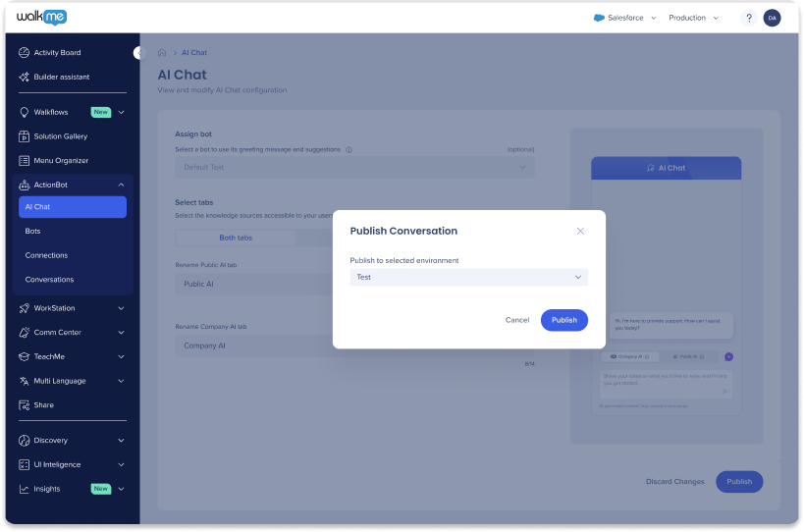This screenshot has width=804, height=532.
Task: Click info icon beside bot selection text
Action: (x=348, y=149)
